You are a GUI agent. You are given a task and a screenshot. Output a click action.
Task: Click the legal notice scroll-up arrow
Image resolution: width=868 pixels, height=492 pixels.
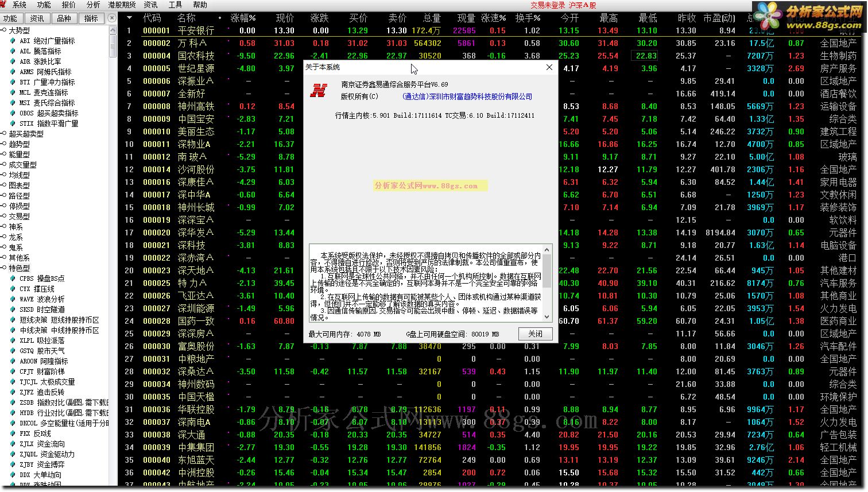point(547,249)
